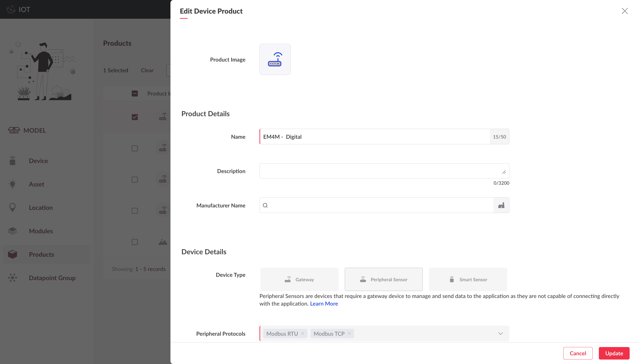Remove the Modbus RTU protocol tag
Screen dimensions: 639x364
303,333
